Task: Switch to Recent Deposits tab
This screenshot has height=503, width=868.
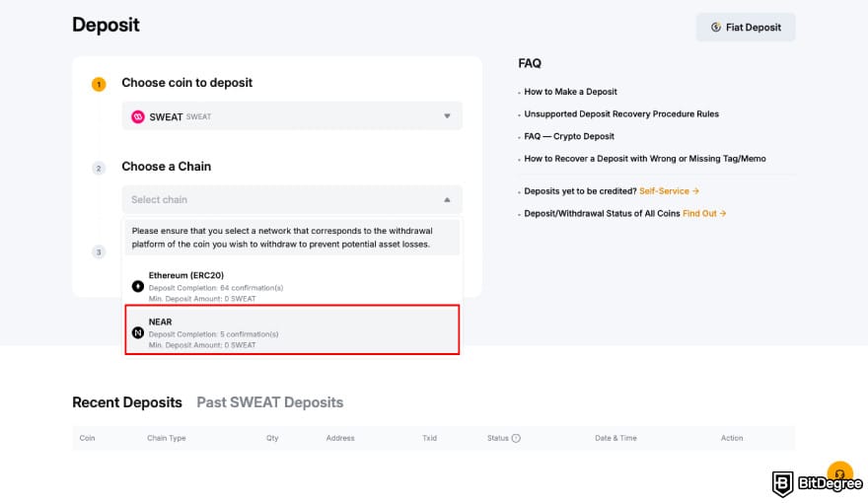Action: point(127,402)
